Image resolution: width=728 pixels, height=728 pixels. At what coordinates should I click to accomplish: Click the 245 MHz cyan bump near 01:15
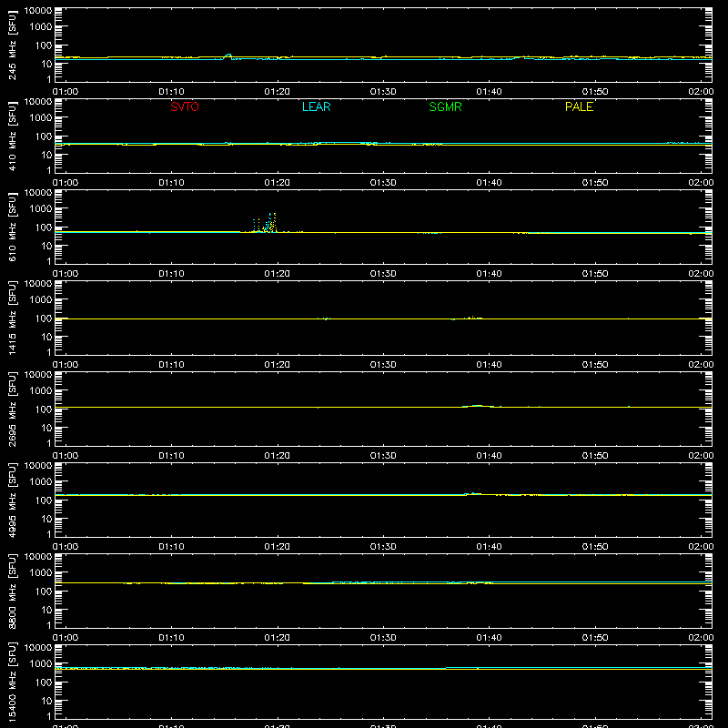click(x=228, y=56)
